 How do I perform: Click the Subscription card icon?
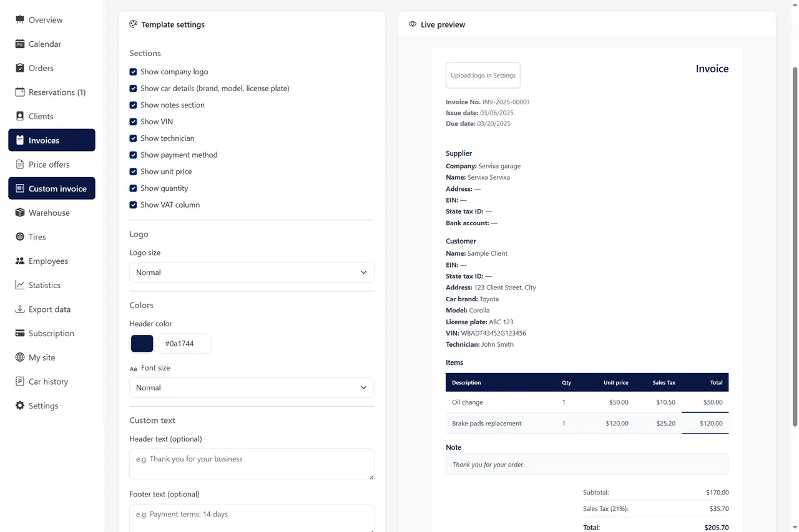point(20,334)
